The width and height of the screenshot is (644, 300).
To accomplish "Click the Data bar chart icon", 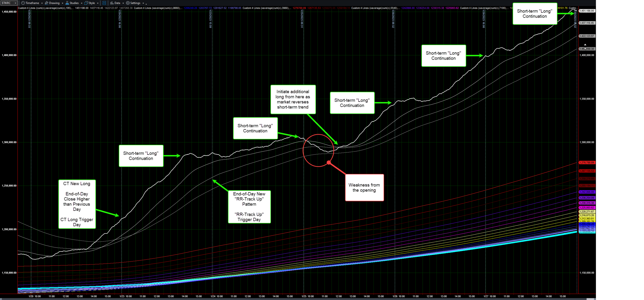I will [x=112, y=3].
